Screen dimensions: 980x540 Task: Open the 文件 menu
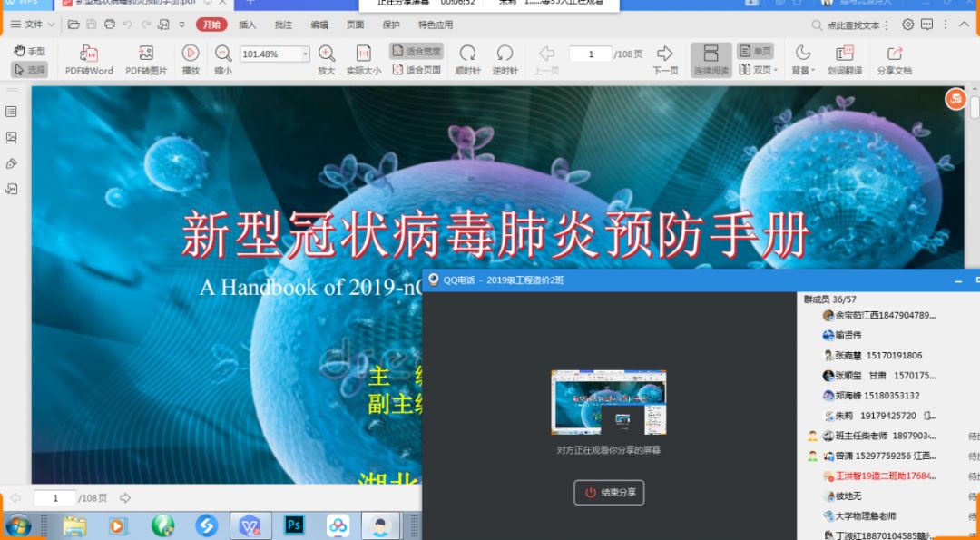[x=33, y=25]
